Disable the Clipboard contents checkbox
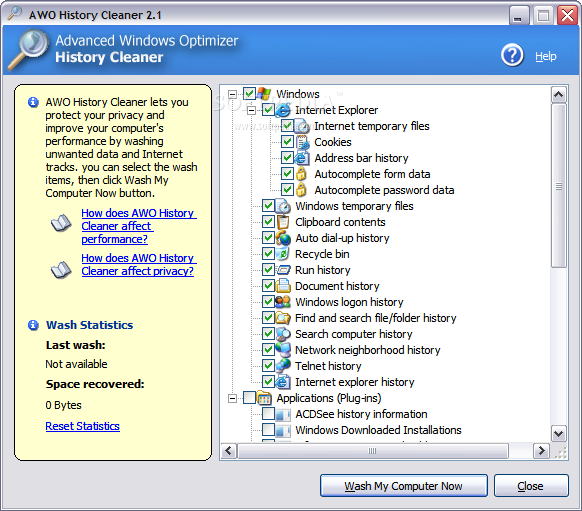Screen dimensions: 582x511 pyautogui.click(x=268, y=222)
